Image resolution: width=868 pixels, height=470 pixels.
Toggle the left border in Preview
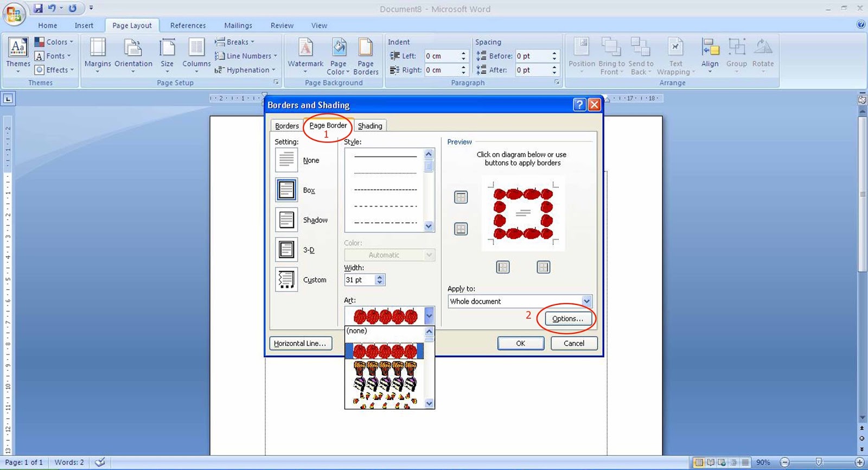pos(503,267)
